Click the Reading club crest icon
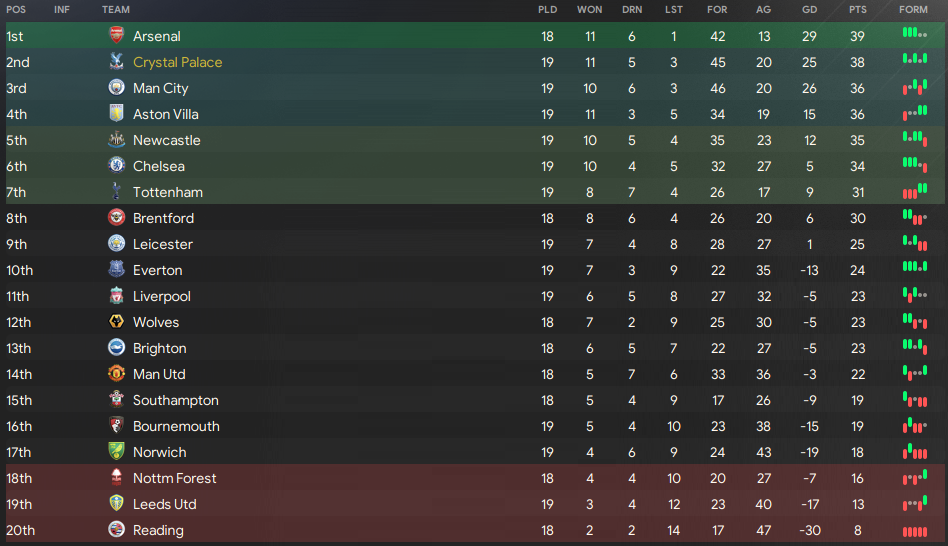 click(116, 529)
